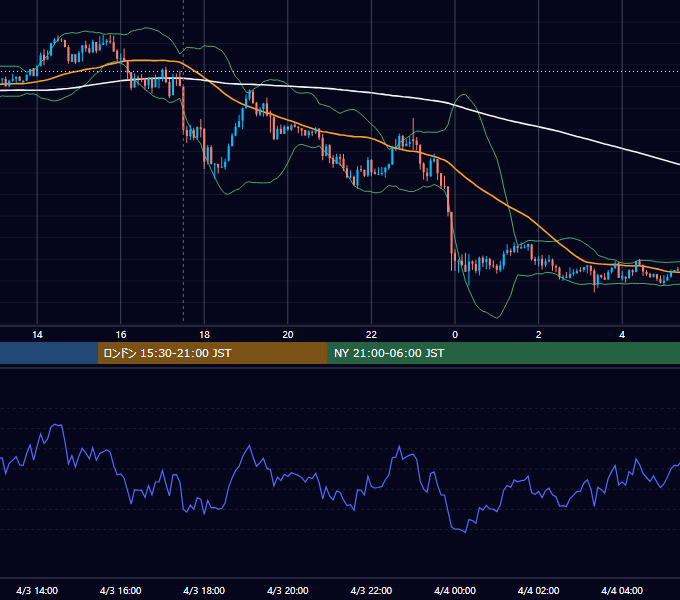Screen dimensions: 680x600
Task: Click the 4/3 14:00 time label
Action: (37, 590)
